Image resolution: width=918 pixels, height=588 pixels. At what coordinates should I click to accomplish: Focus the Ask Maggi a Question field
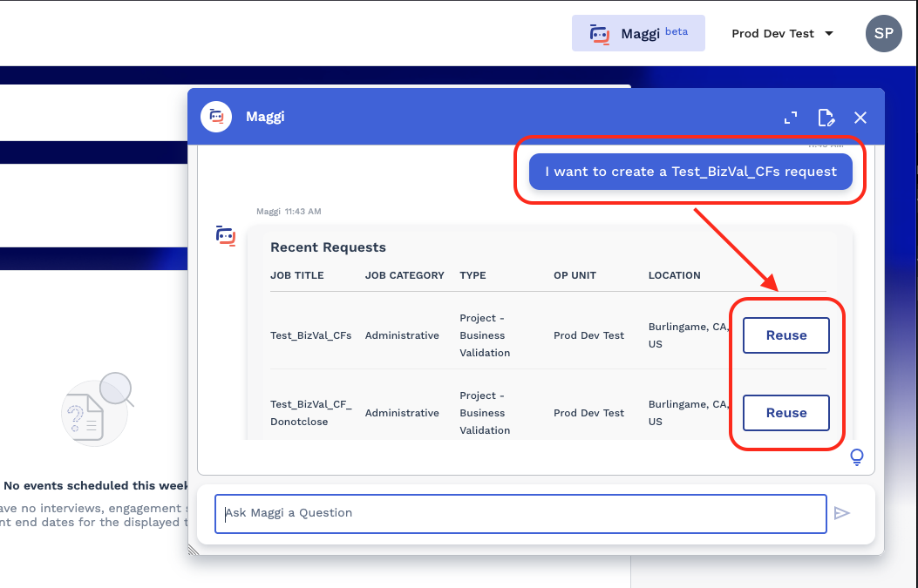tap(520, 513)
